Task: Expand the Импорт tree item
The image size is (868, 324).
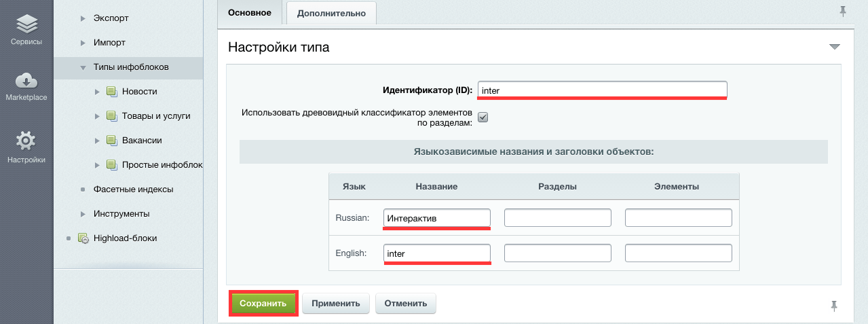Action: coord(83,43)
